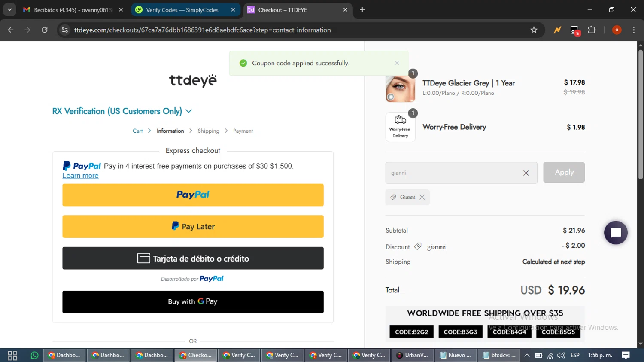
Task: Close the Recibidos Gmail tab
Action: click(121, 10)
